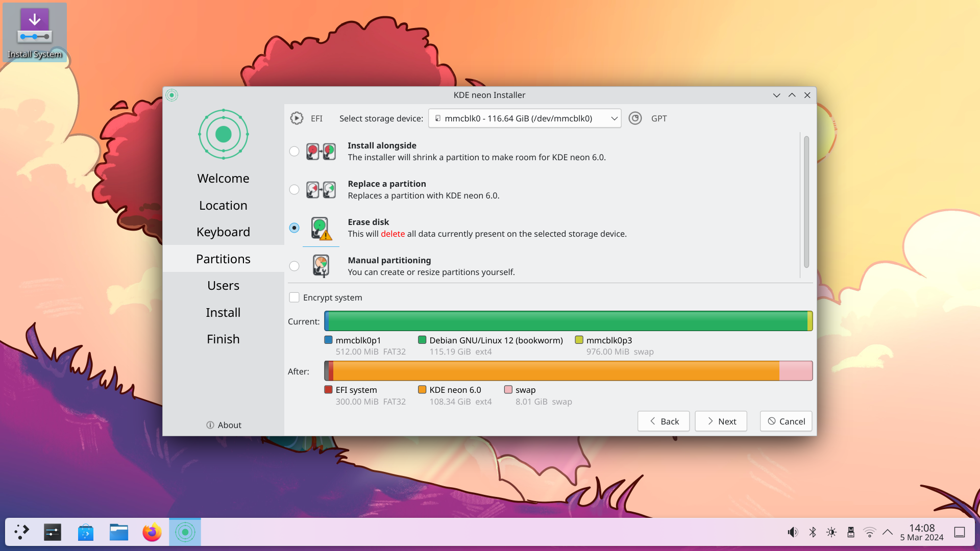Click the Users step in sidebar
This screenshot has height=551, width=980.
pos(224,286)
